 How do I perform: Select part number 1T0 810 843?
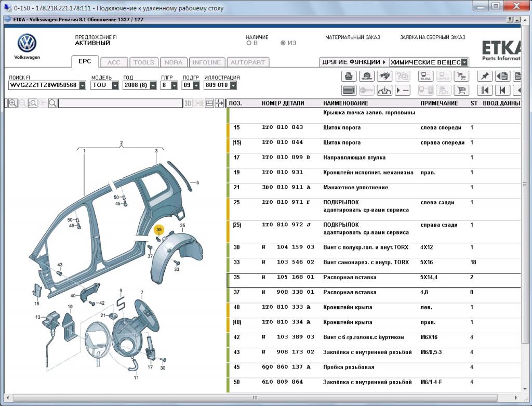click(282, 127)
